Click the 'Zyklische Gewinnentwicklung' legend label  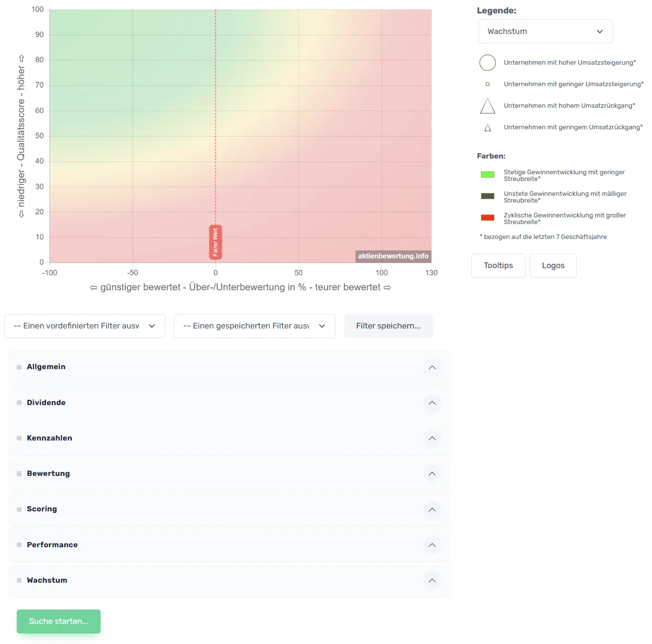pos(565,219)
